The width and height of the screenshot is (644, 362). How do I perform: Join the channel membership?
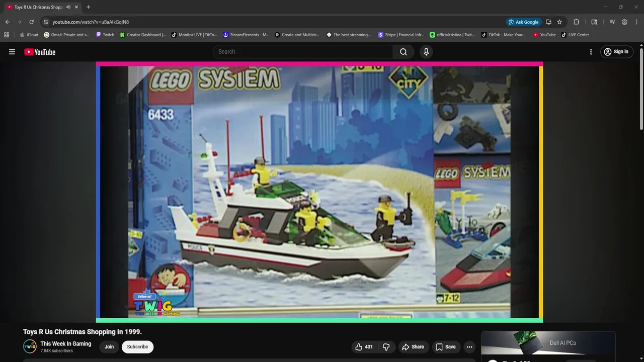click(x=109, y=347)
